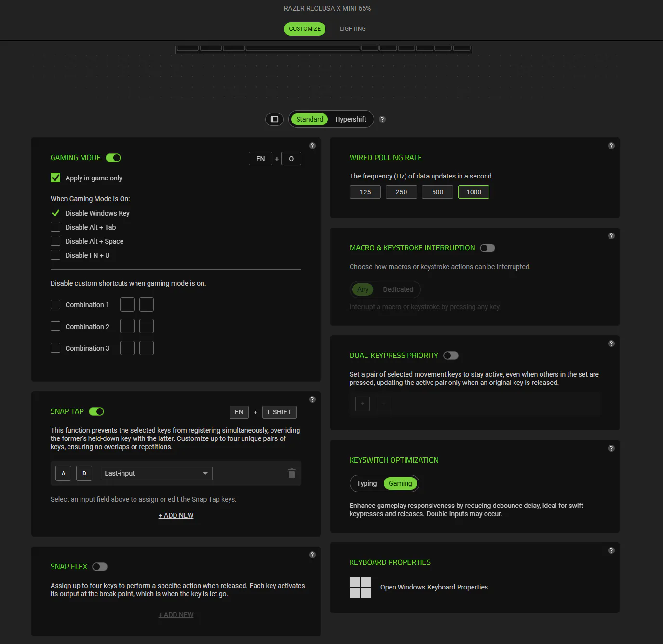Enable the Combination 3 checkbox
Viewport: 663px width, 644px height.
point(55,348)
